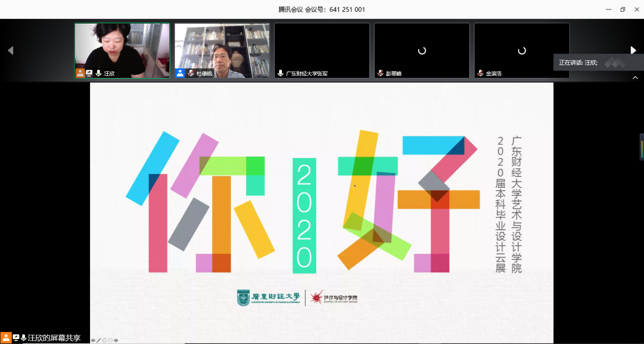This screenshot has height=344, width=644.
Task: Click the slide next arrow icon
Action: (x=116, y=340)
